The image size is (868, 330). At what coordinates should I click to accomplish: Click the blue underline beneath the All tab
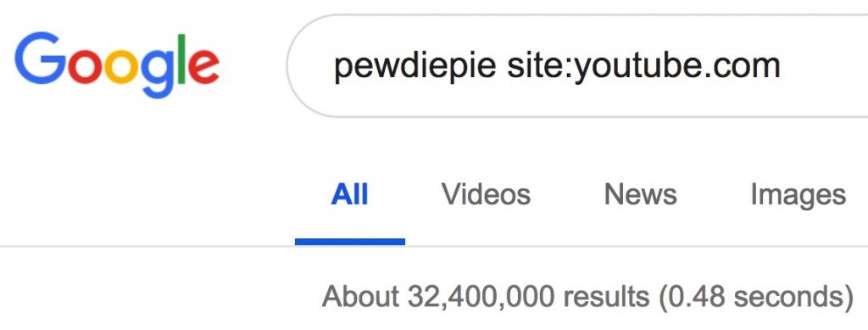pyautogui.click(x=350, y=242)
